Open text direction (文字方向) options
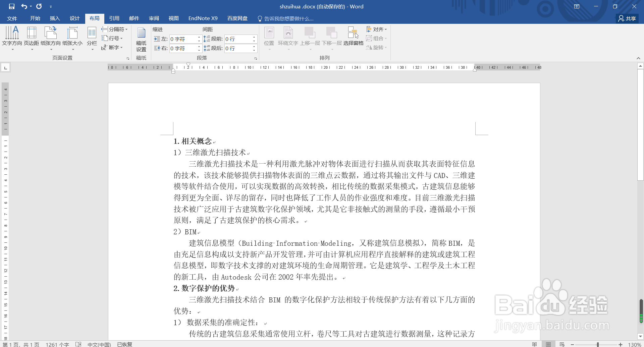The image size is (644, 347). [12, 38]
